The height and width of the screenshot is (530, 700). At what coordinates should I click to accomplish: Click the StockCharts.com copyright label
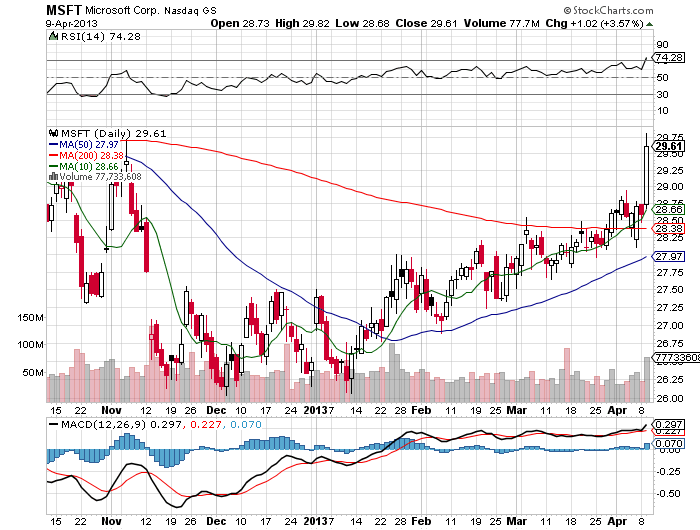click(x=608, y=10)
